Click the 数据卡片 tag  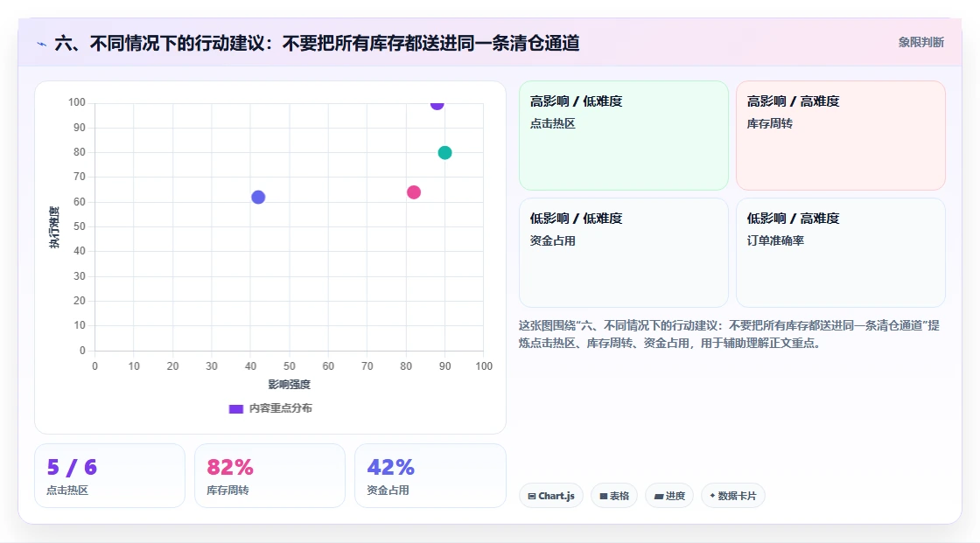732,496
